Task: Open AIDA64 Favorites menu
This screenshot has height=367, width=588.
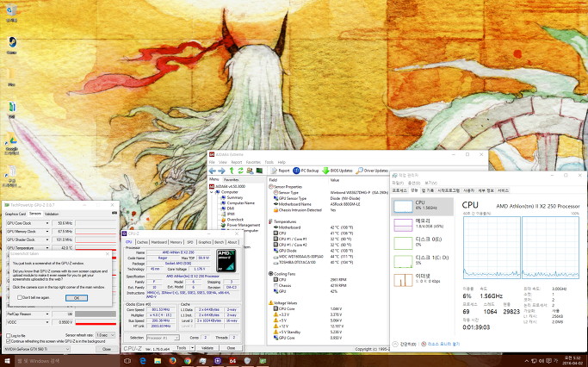Action: coord(253,162)
